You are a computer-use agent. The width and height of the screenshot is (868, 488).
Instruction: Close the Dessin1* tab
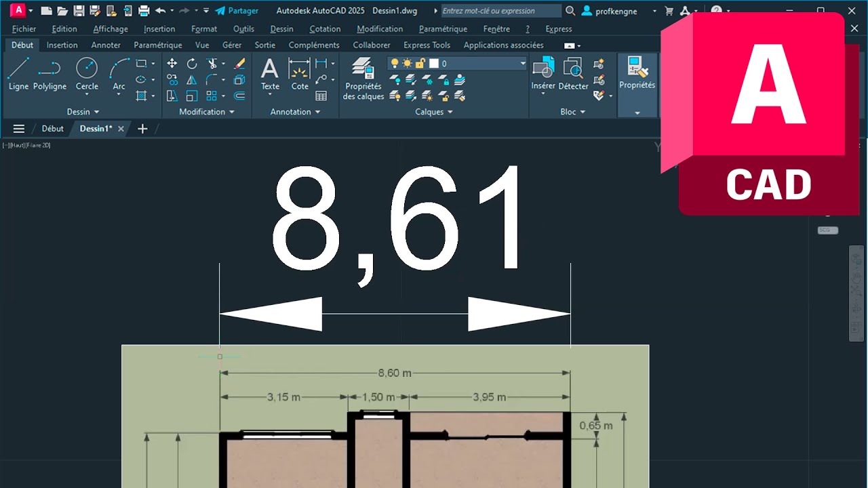click(x=121, y=129)
